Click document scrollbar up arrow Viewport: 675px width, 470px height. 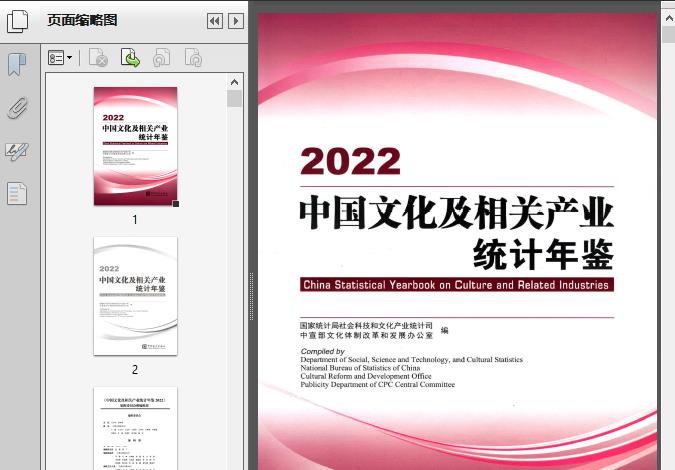[x=669, y=19]
